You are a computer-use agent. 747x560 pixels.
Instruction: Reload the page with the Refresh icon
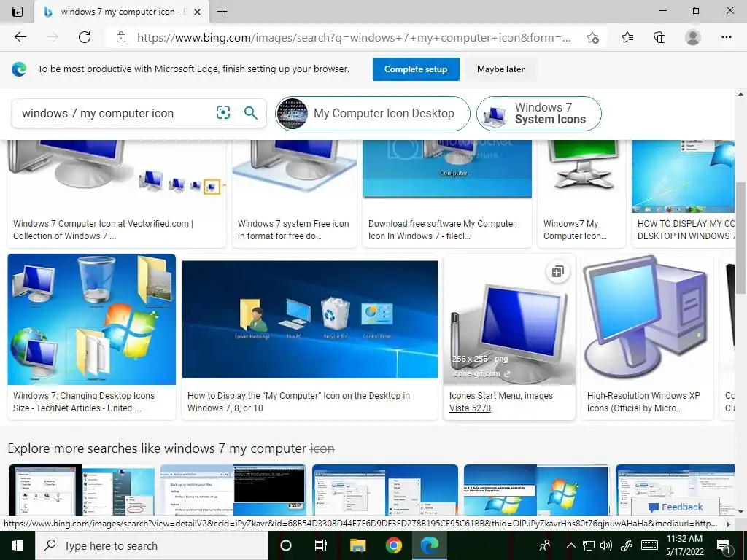click(85, 37)
